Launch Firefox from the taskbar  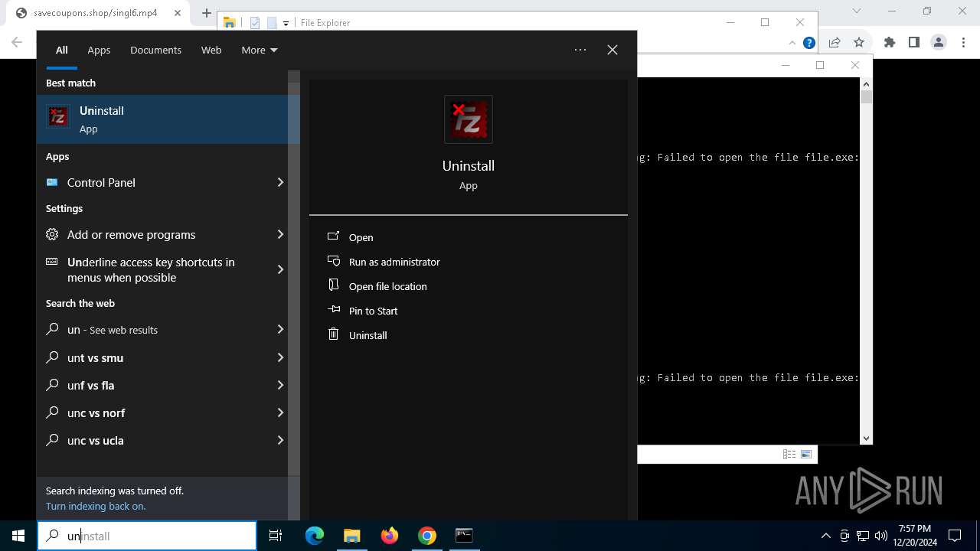390,536
